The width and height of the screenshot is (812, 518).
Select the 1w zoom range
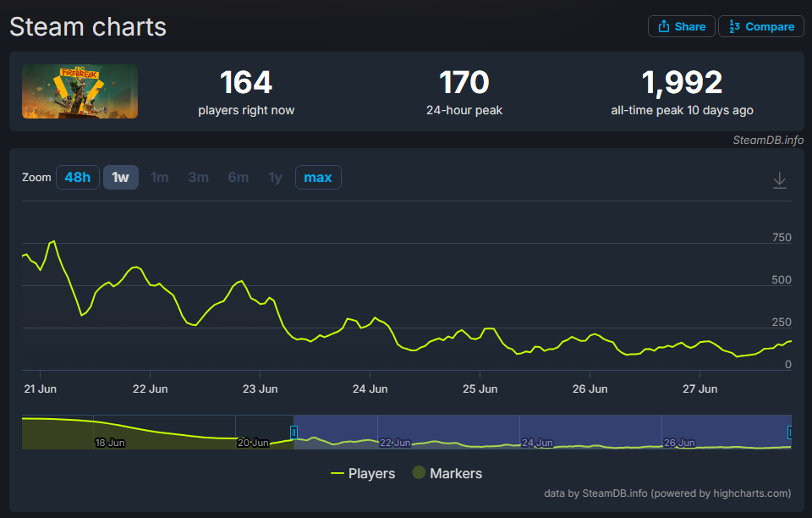coord(121,177)
